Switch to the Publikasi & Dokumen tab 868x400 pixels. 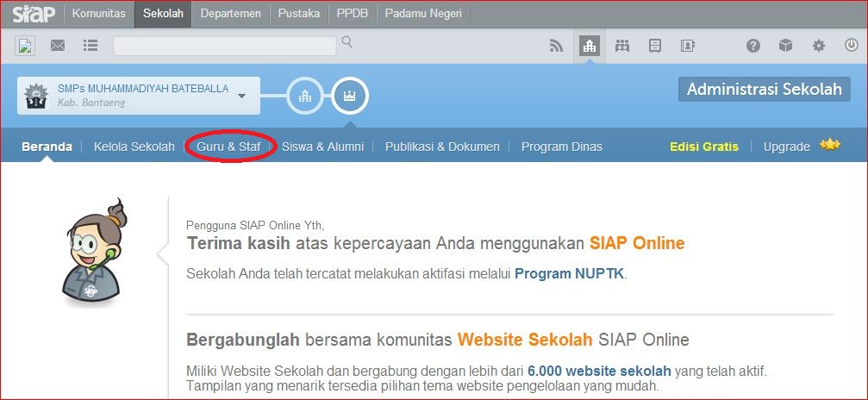[x=442, y=147]
